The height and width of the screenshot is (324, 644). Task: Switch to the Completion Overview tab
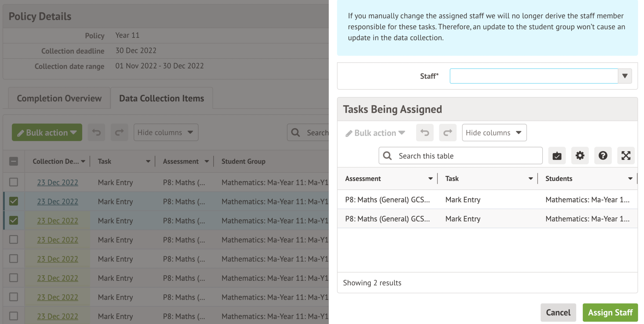(x=59, y=98)
